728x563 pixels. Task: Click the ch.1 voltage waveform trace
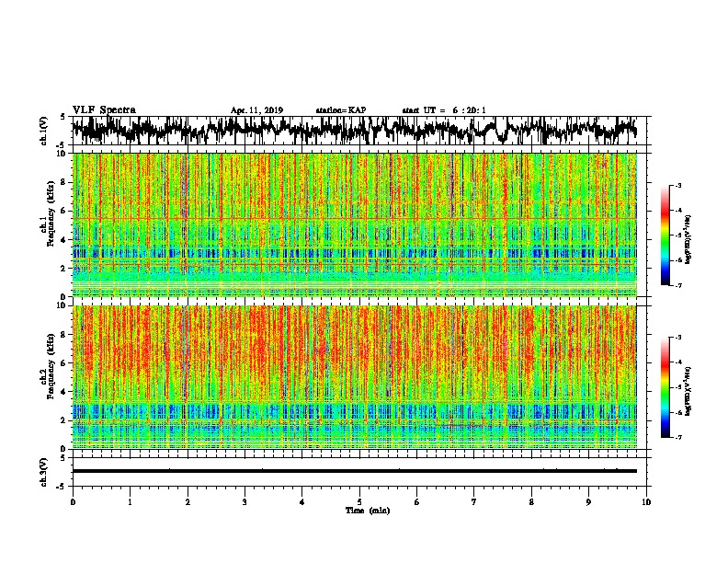click(x=354, y=131)
